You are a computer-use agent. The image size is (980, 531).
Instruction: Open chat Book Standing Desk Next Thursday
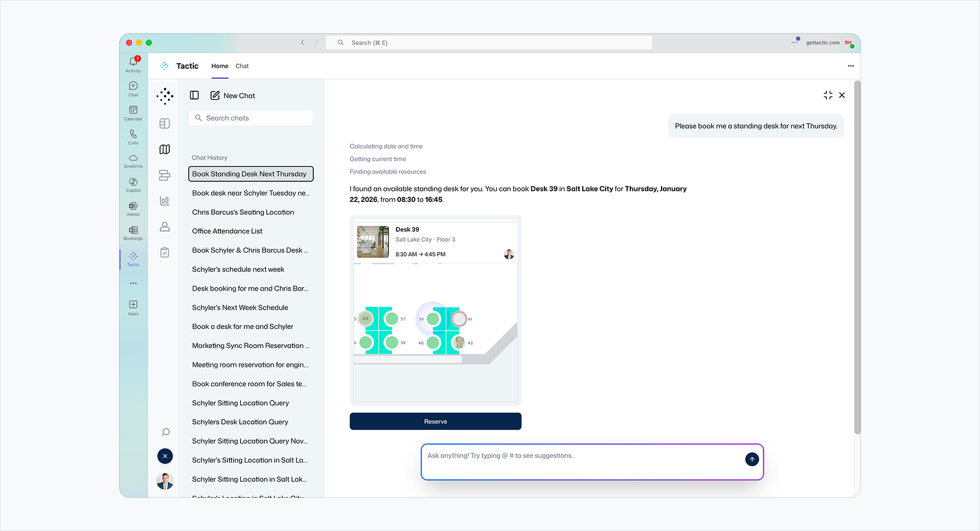click(x=251, y=174)
